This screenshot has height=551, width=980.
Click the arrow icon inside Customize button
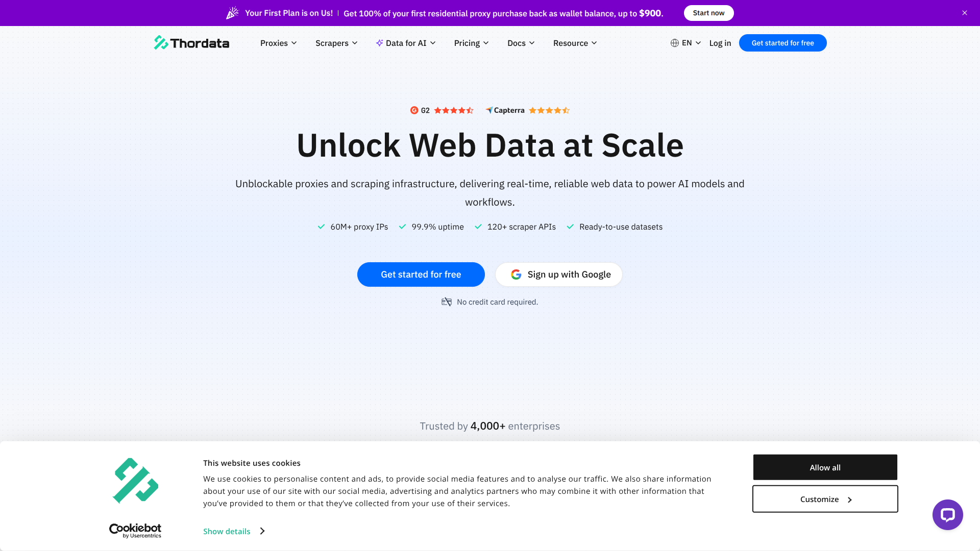coord(849,499)
